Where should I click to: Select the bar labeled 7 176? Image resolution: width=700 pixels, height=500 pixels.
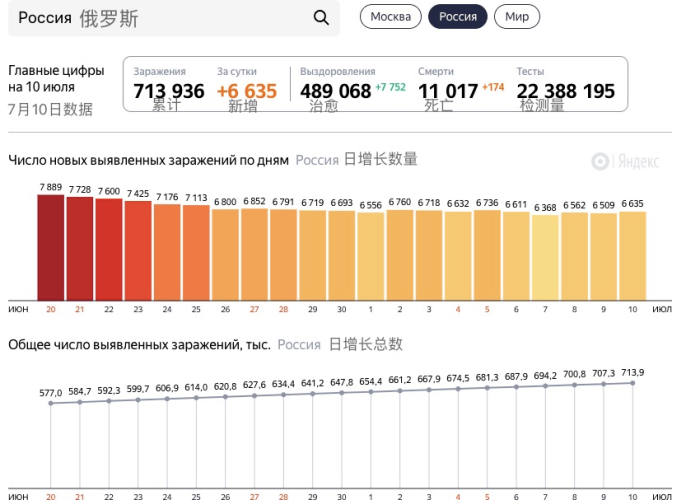(x=167, y=252)
